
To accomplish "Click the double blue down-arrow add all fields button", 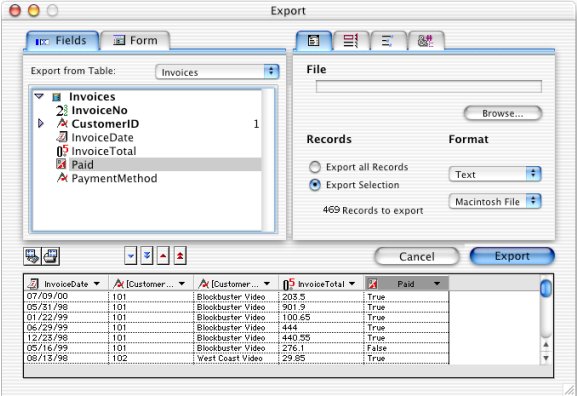I will (x=147, y=256).
